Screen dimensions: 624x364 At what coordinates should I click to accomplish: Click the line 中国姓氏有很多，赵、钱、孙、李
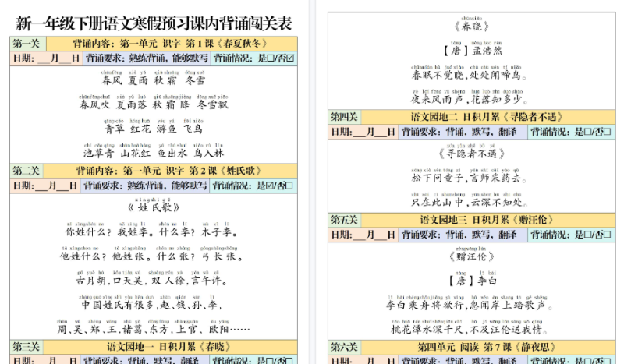[152, 305]
